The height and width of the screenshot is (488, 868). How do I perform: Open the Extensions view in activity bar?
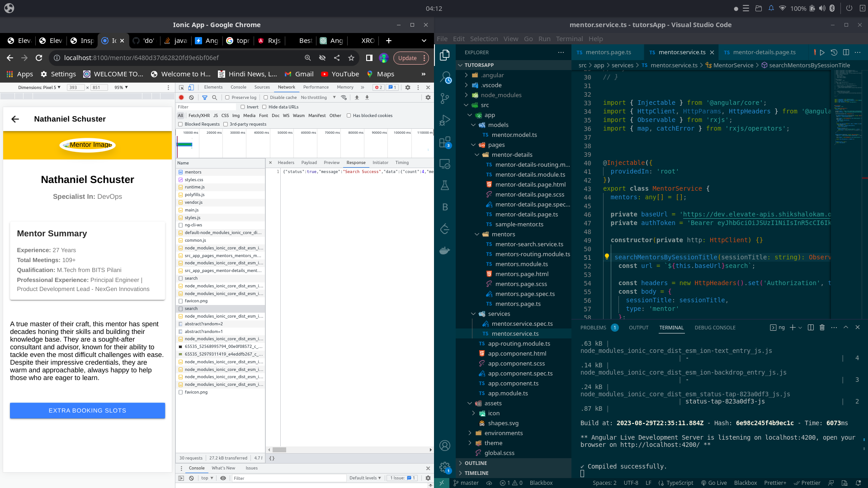[x=445, y=142]
